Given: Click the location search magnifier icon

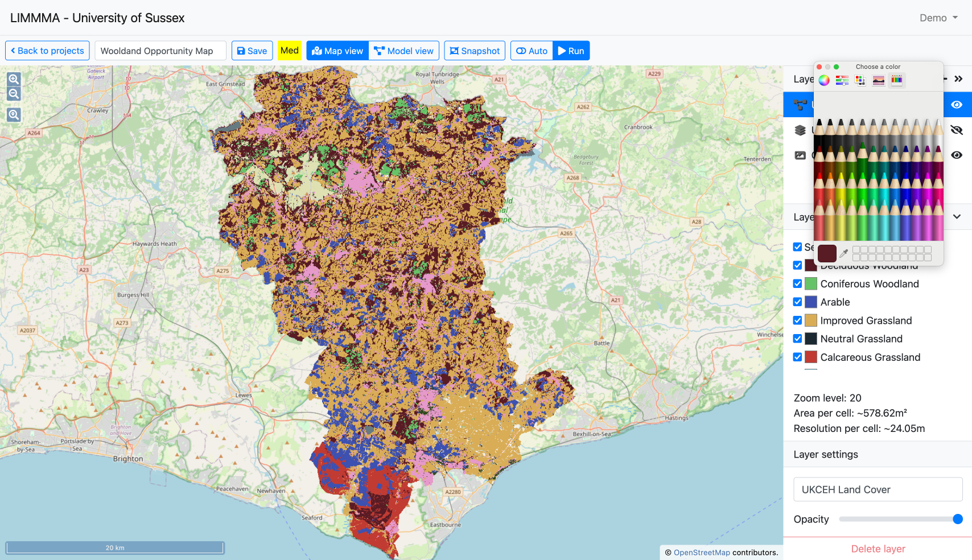Looking at the screenshot, I should coord(14,115).
